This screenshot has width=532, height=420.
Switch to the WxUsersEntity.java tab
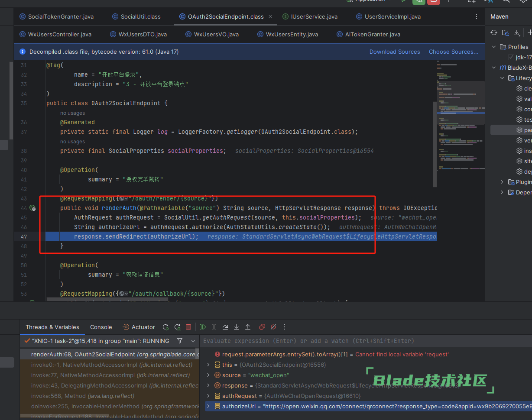pos(288,34)
